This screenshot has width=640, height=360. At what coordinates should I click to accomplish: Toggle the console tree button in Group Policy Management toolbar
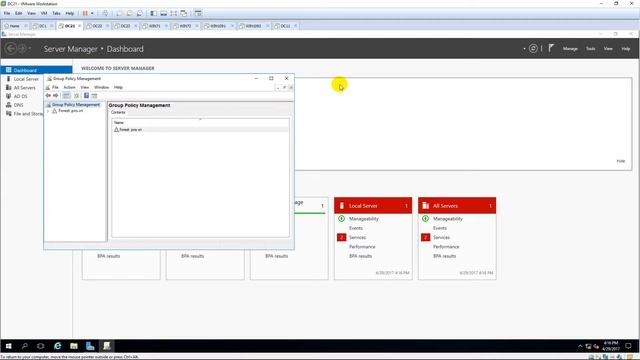point(66,96)
